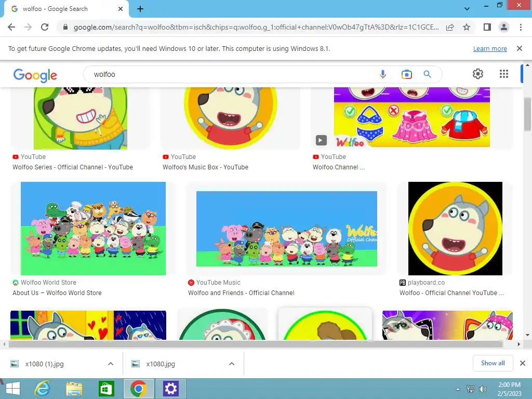Viewport: 532px width, 399px height.
Task: Search by image with Google Lens
Action: pos(406,74)
